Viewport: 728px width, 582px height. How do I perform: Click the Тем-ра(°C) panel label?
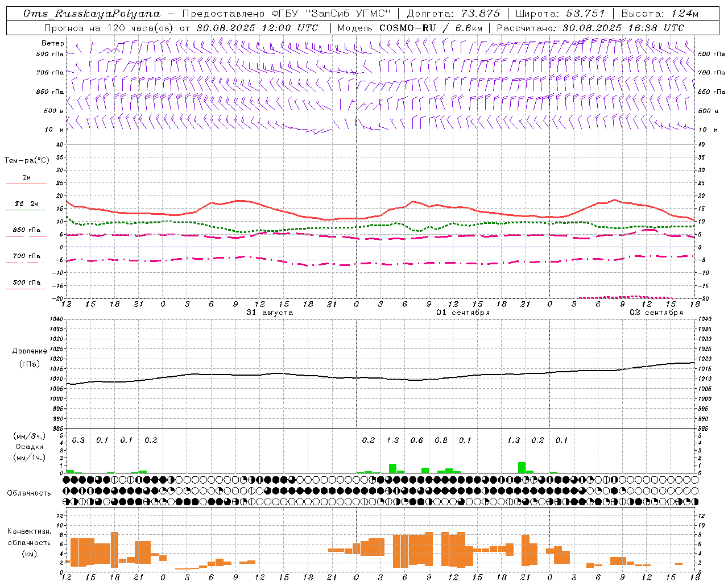27,161
